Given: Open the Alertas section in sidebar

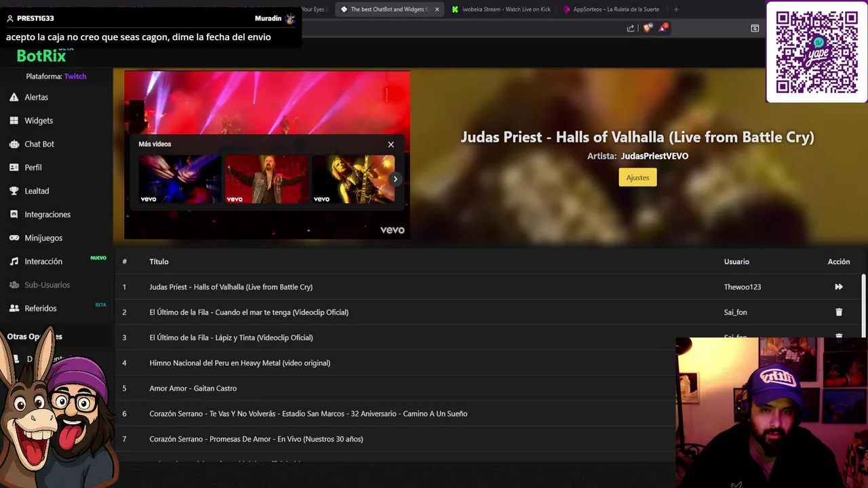Looking at the screenshot, I should 36,97.
